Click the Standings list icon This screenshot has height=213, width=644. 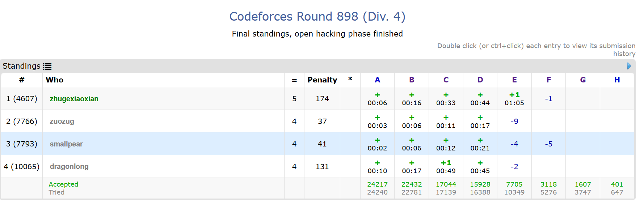point(47,67)
